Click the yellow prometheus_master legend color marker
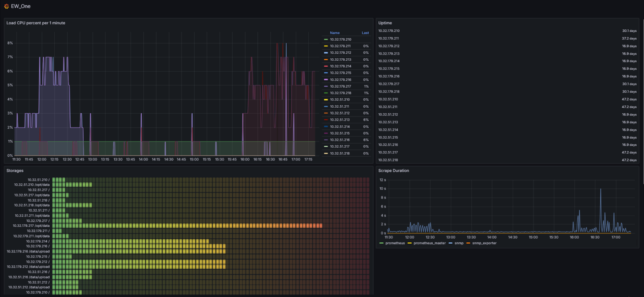This screenshot has width=644, height=297. (x=409, y=243)
